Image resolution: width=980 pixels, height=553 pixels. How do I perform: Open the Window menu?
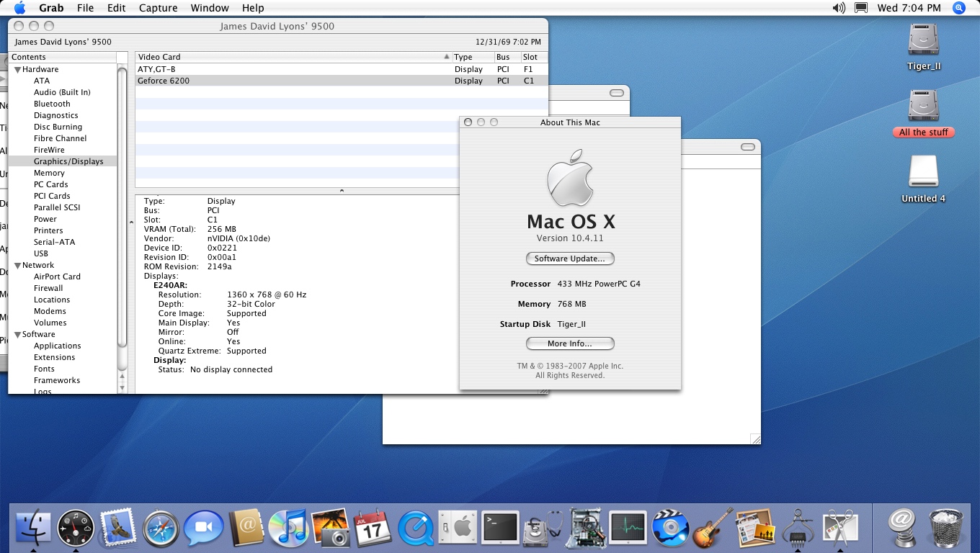click(210, 8)
